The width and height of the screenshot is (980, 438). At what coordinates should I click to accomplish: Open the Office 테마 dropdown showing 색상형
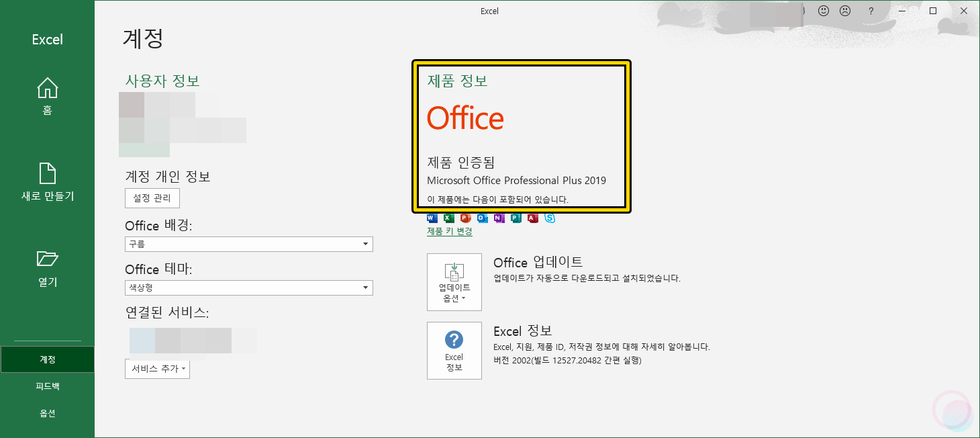click(x=249, y=288)
